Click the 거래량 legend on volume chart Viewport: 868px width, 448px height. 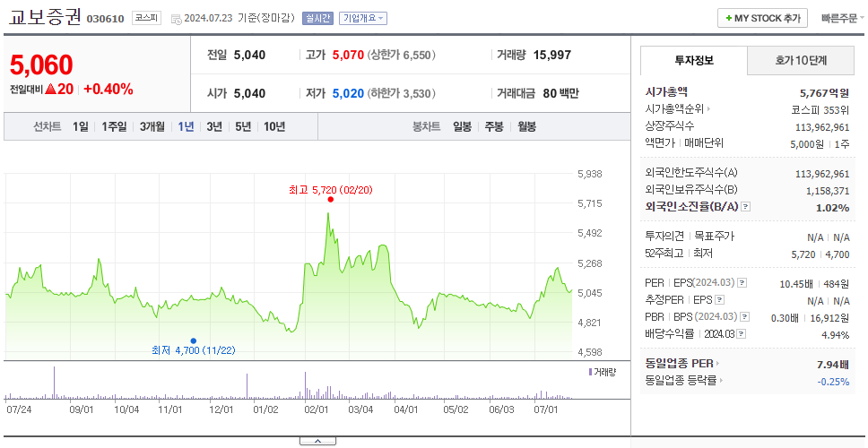point(602,372)
